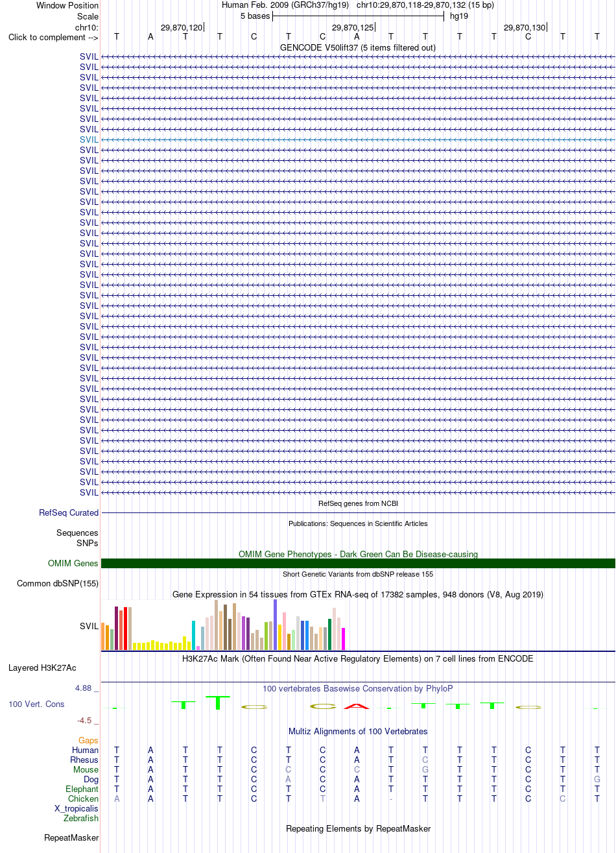Click the tallest violet bar in GTEx chart
The width and height of the screenshot is (616, 853).
(x=275, y=625)
